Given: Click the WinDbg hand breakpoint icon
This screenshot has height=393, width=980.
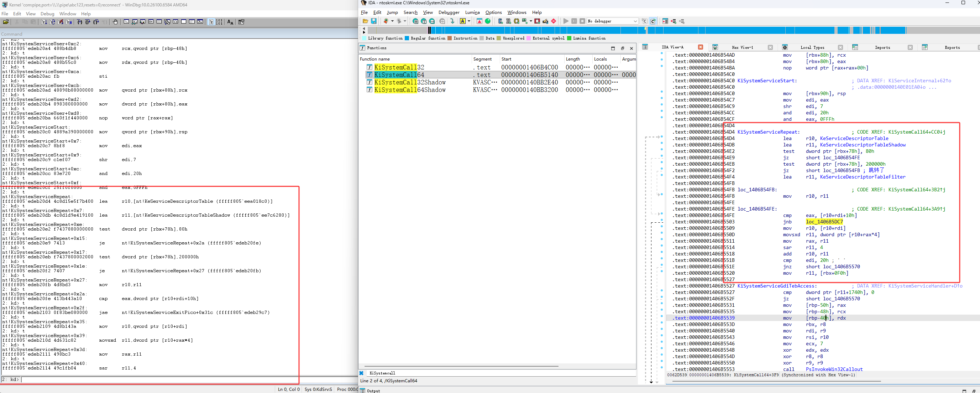Looking at the screenshot, I should (115, 22).
